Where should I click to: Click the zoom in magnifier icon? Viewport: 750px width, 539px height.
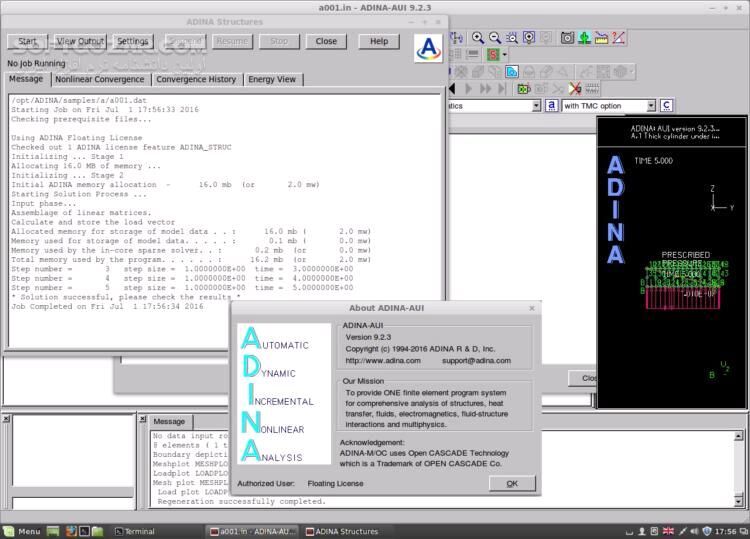[478, 38]
